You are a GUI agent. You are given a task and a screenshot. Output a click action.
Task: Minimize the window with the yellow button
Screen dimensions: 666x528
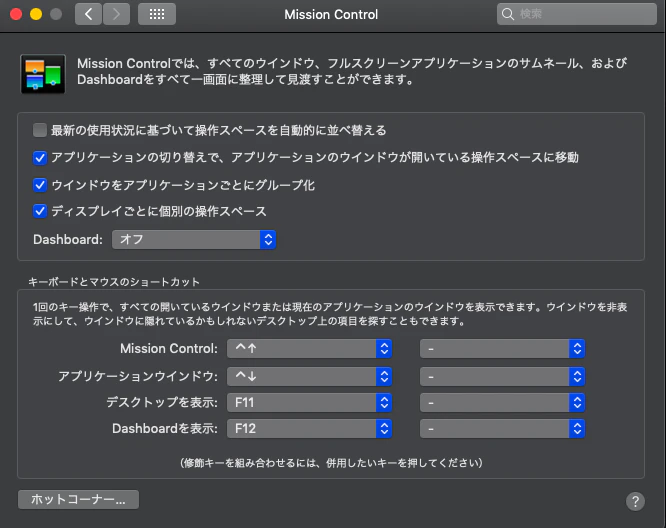[36, 14]
